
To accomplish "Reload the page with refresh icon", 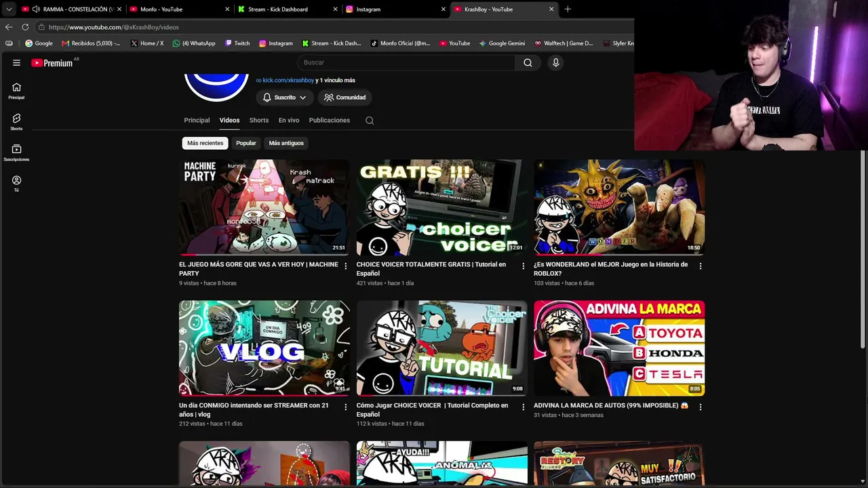I will click(25, 27).
